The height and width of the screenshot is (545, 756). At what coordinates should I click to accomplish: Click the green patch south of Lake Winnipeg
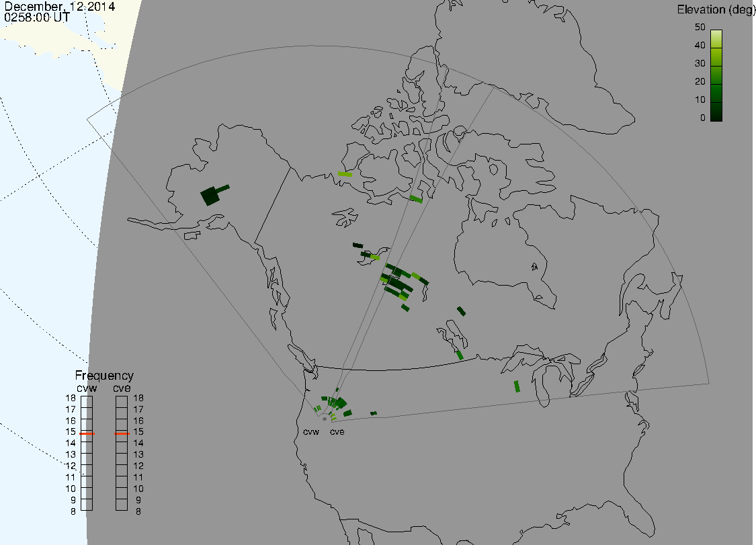[460, 355]
